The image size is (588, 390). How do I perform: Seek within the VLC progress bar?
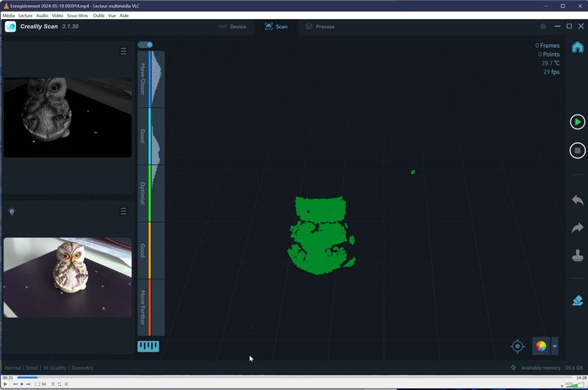(295, 378)
